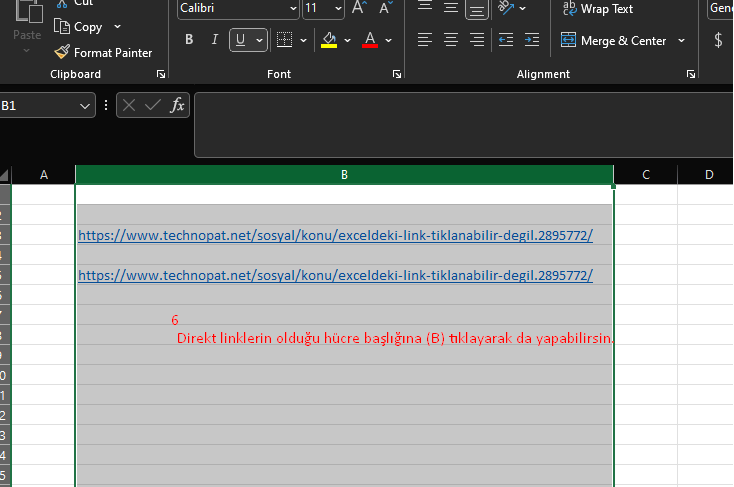Click the formula bar options dots
The width and height of the screenshot is (734, 487).
coord(106,105)
